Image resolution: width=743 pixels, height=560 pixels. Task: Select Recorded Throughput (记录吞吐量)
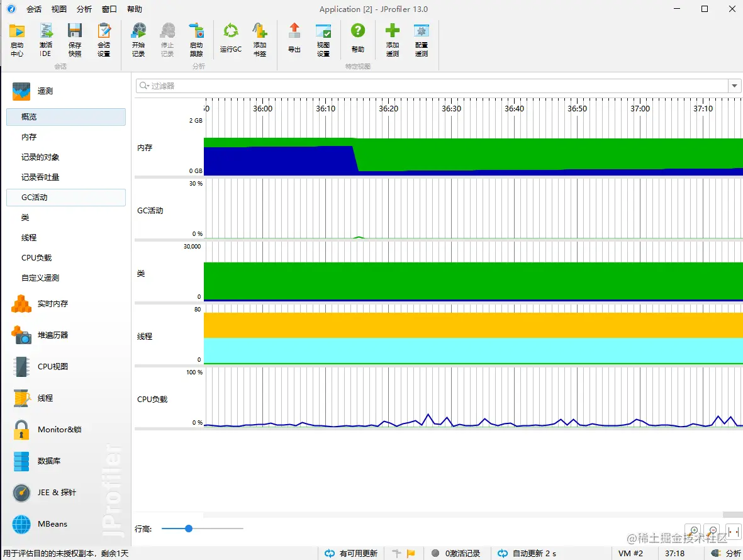[x=66, y=177]
